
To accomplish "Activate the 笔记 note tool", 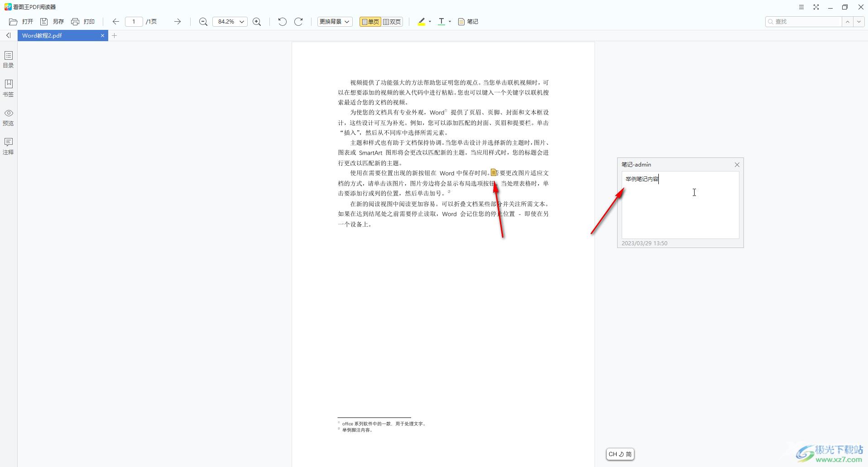I will [x=468, y=22].
